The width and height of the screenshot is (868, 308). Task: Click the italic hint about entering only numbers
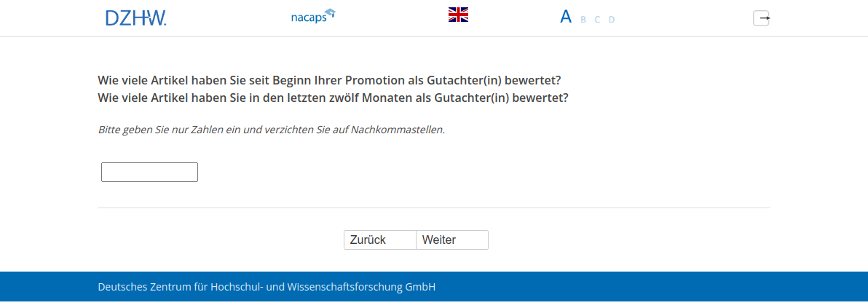(x=271, y=130)
